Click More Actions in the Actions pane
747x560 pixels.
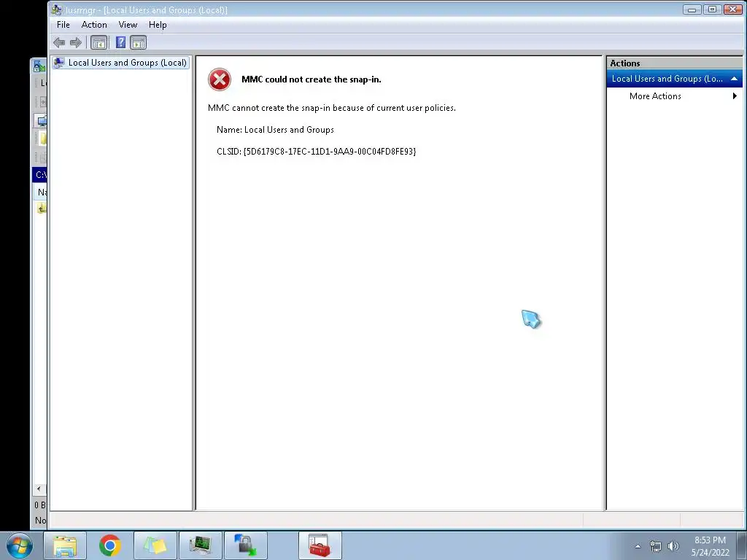(x=655, y=96)
